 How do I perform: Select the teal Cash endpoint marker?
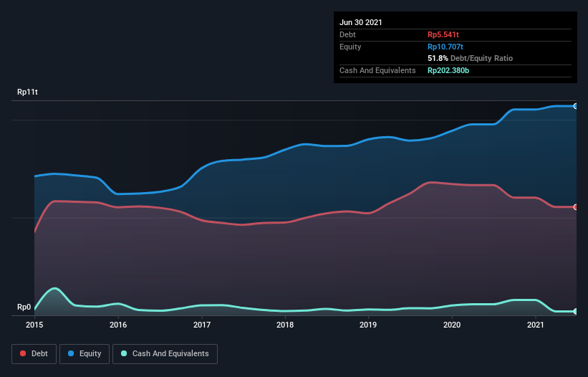click(576, 311)
